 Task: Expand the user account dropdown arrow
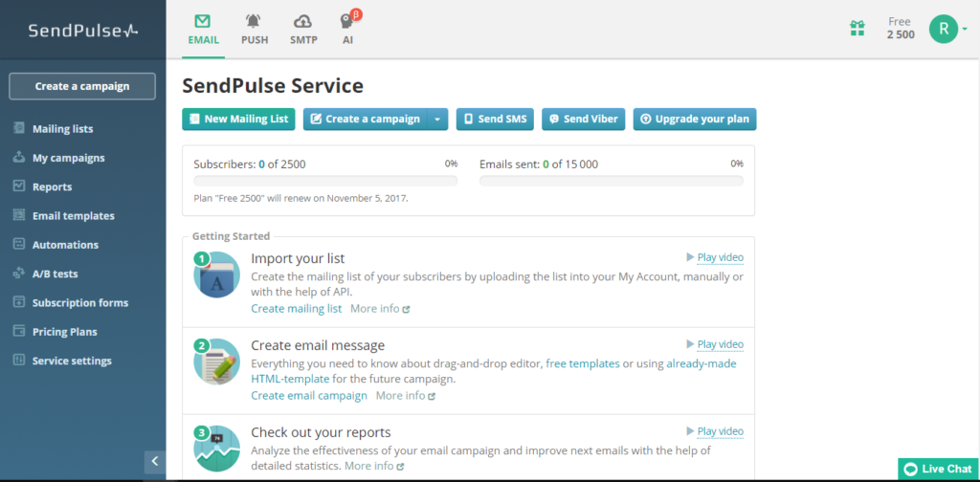965,29
